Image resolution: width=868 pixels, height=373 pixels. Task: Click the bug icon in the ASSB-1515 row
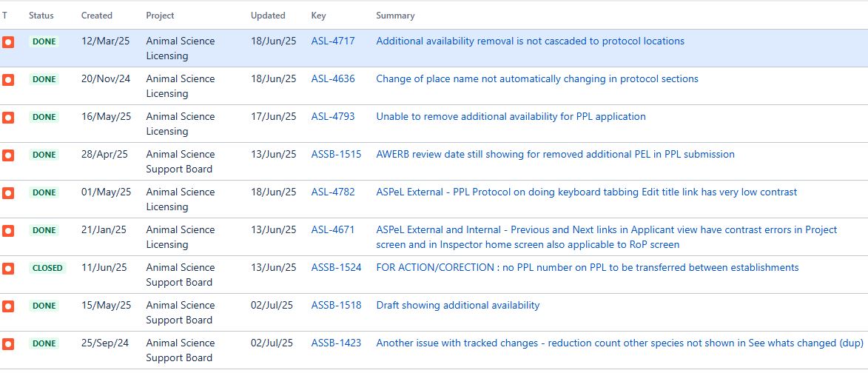[7, 155]
